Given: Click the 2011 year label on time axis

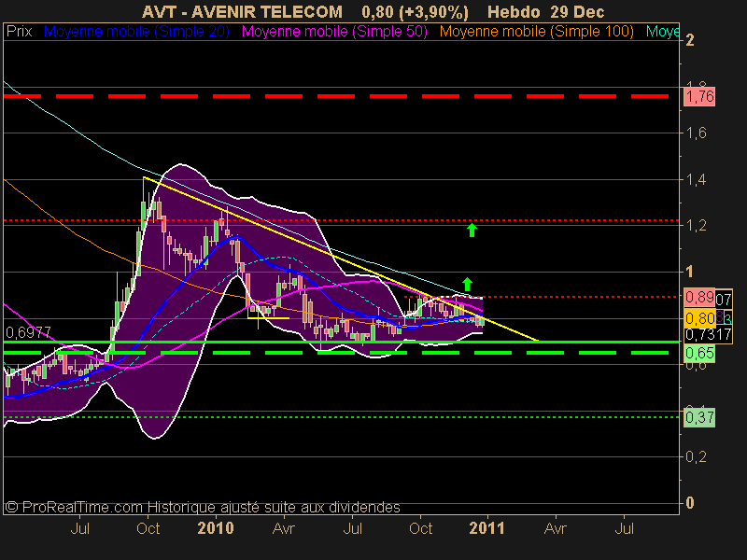Looking at the screenshot, I should (x=486, y=528).
